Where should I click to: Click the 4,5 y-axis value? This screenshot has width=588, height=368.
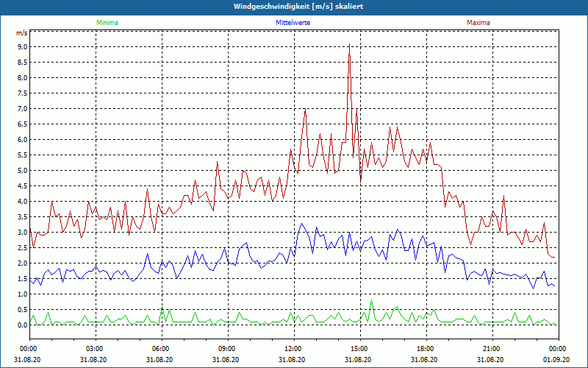point(22,186)
